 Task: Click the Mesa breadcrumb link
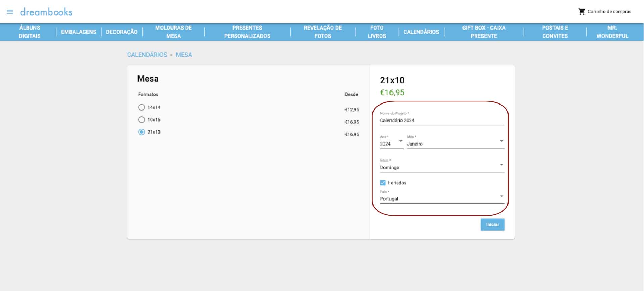tap(184, 55)
